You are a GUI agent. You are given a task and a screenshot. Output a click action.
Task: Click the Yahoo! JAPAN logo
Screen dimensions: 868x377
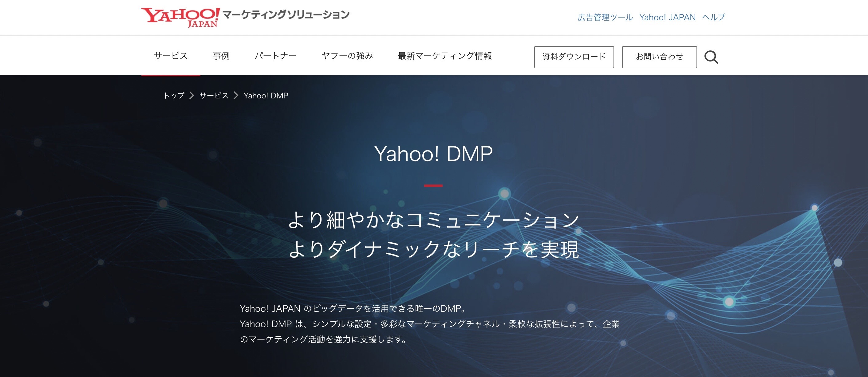click(x=181, y=17)
